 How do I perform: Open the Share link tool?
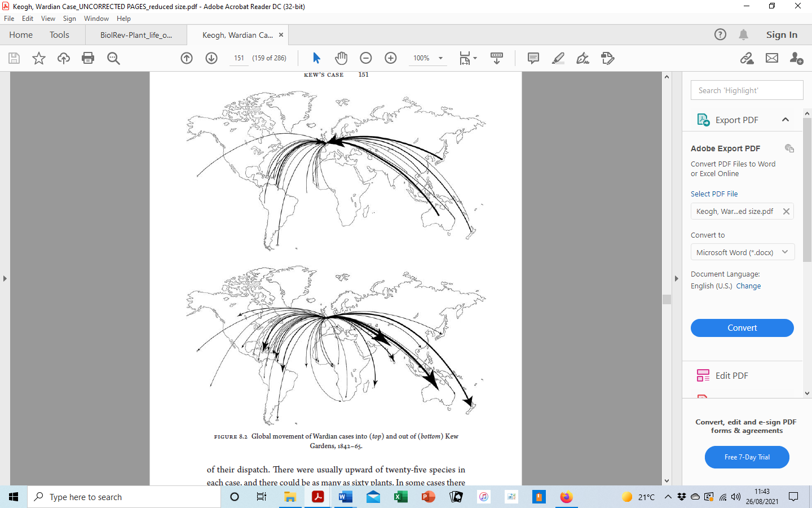point(745,58)
